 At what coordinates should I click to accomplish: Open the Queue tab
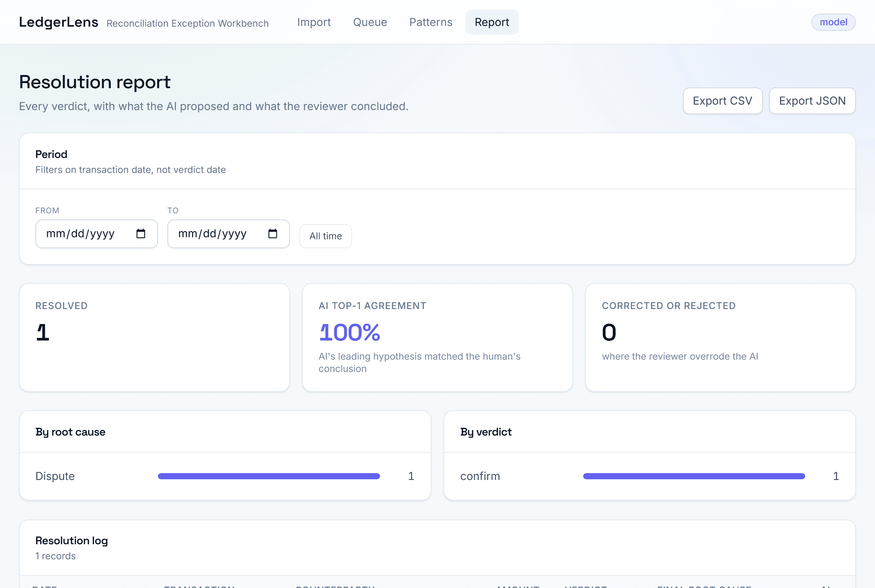click(370, 22)
